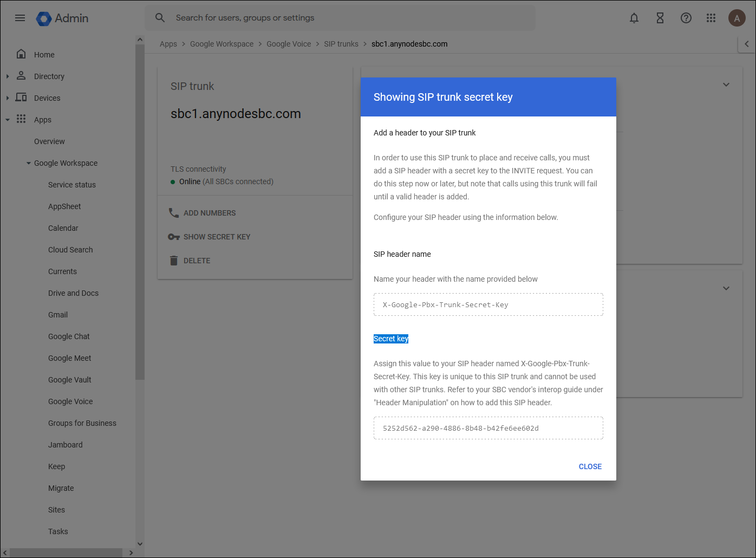Select the X-Google-Pbx-Trunk-Secret-Key header name box
Image resolution: width=756 pixels, height=558 pixels.
[x=488, y=304]
